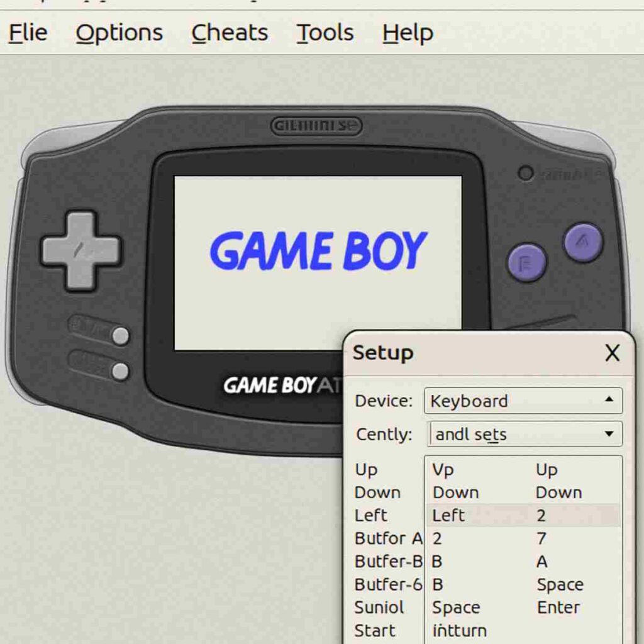This screenshot has height=644, width=644.
Task: Click the purple B button on console
Action: pyautogui.click(x=527, y=262)
